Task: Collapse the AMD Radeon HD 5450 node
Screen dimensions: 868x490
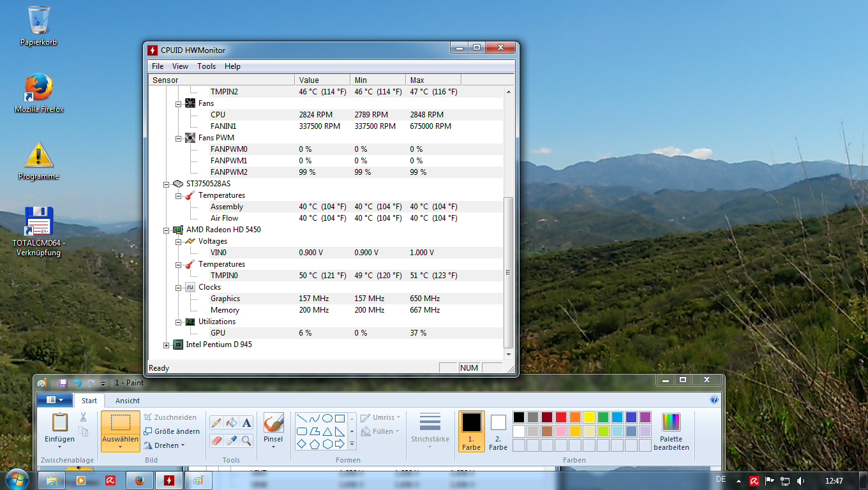Action: tap(167, 230)
